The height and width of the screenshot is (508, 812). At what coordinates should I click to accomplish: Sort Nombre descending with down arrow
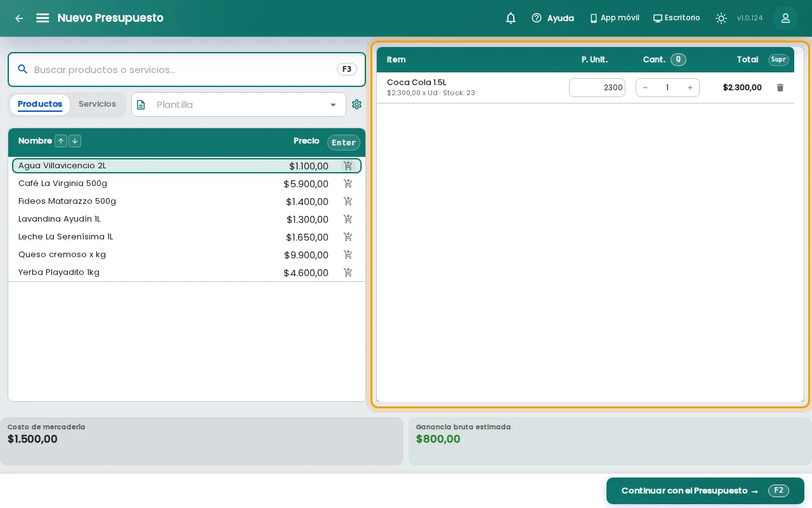tap(75, 141)
